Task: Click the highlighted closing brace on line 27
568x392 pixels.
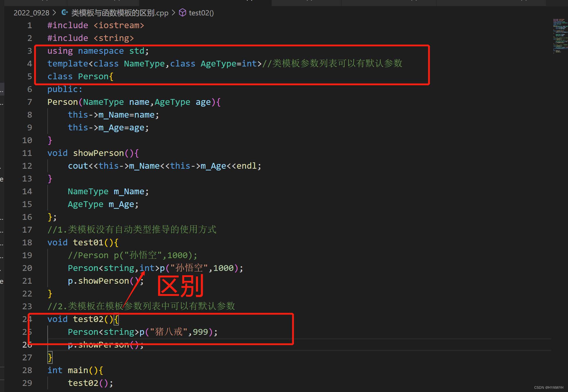Action: [x=50, y=357]
